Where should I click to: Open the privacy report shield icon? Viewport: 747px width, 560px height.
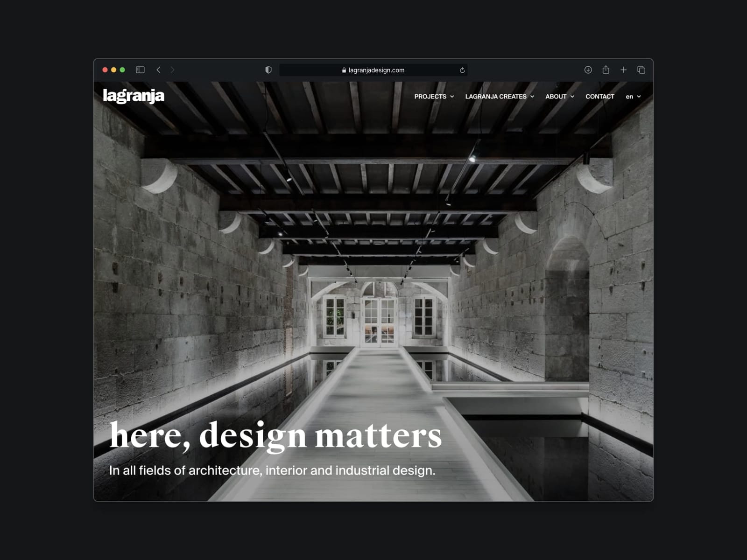268,70
